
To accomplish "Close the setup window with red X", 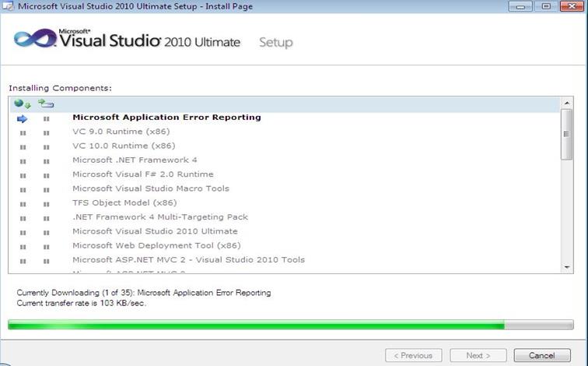I will [572, 6].
